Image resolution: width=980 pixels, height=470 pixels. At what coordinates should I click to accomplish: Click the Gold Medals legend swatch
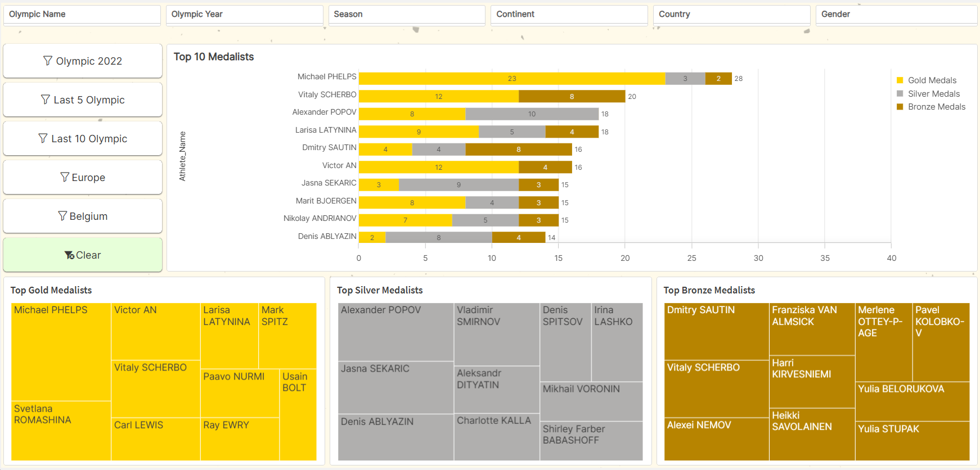900,80
